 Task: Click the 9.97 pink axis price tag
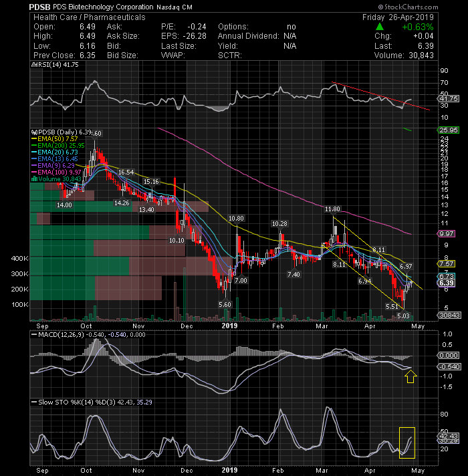tap(446, 234)
